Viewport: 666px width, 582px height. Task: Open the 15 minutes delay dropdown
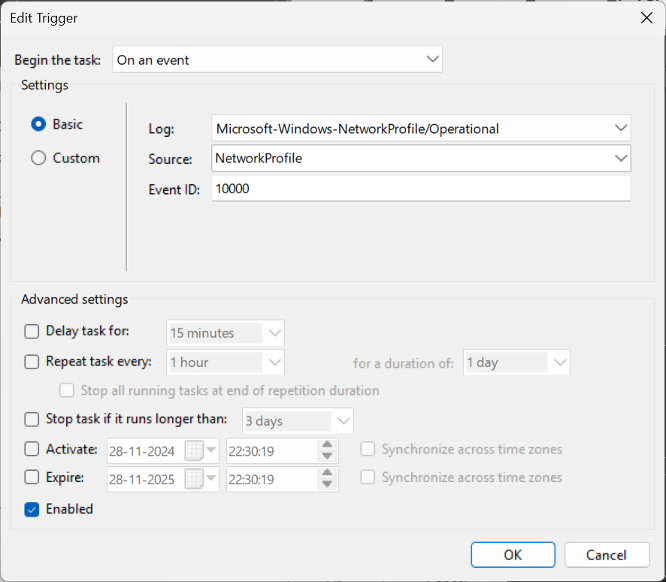pos(225,333)
